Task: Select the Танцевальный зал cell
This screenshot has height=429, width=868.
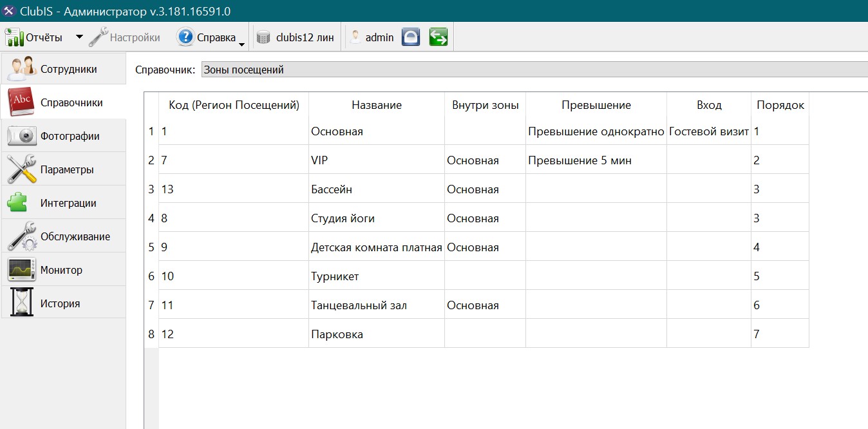Action: point(377,305)
